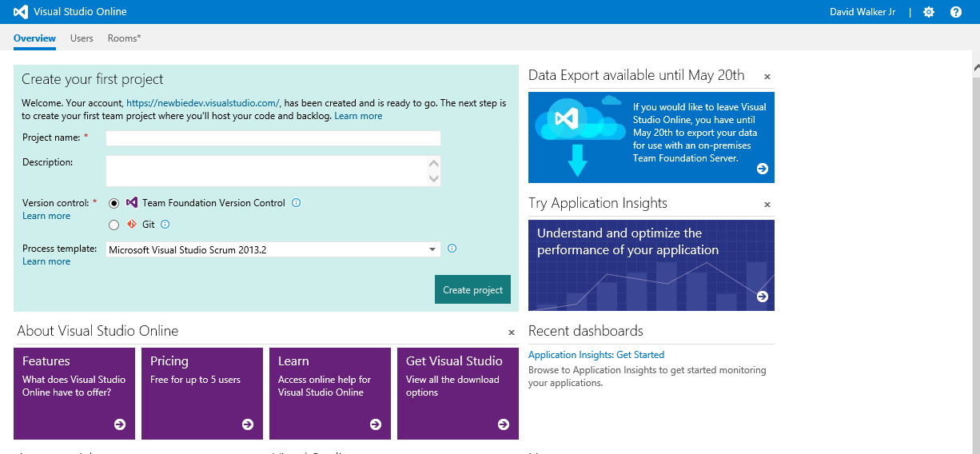The width and height of the screenshot is (980, 454).
Task: Click arrow icon on Get Visual Studio tile
Action: (x=503, y=424)
